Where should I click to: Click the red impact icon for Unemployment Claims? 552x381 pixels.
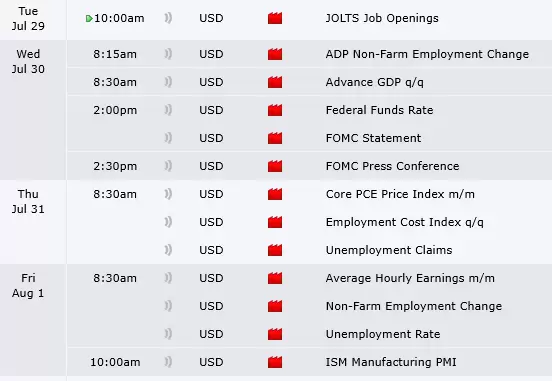coord(275,250)
